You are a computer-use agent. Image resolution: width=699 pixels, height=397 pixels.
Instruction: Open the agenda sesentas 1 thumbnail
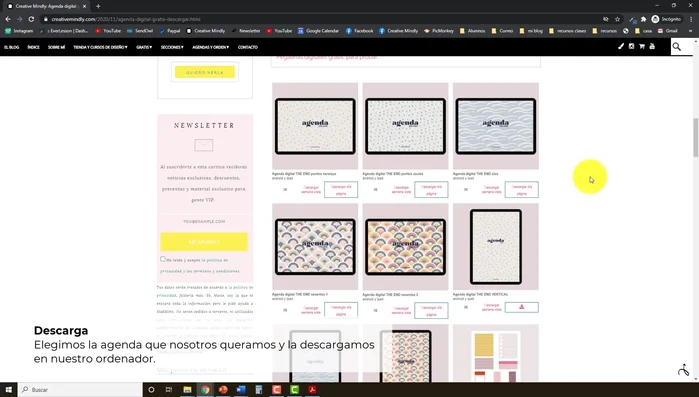tap(315, 247)
